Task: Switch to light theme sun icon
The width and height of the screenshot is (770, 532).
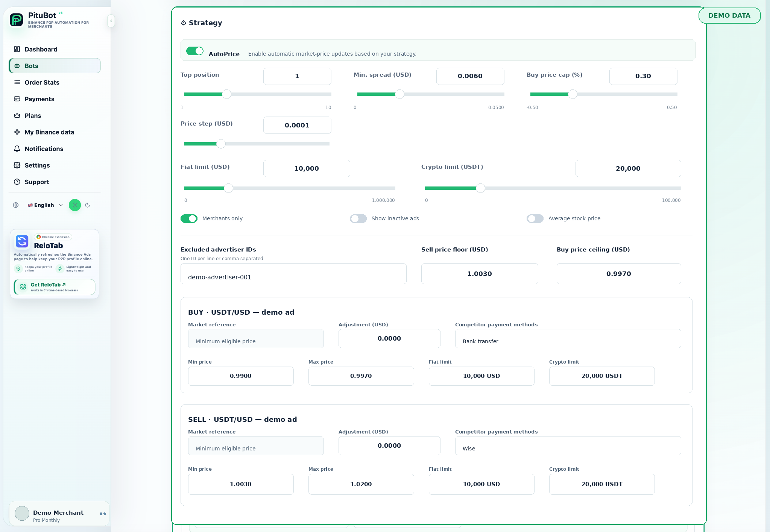Action: point(75,205)
